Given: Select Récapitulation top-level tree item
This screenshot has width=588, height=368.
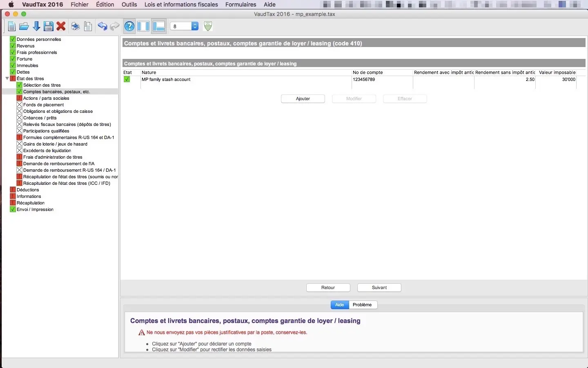Looking at the screenshot, I should (31, 203).
